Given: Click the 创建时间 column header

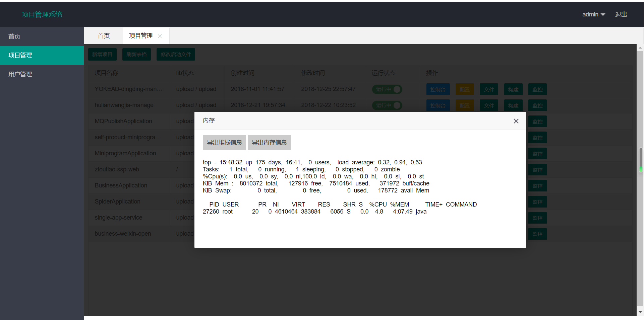Looking at the screenshot, I should pos(242,73).
